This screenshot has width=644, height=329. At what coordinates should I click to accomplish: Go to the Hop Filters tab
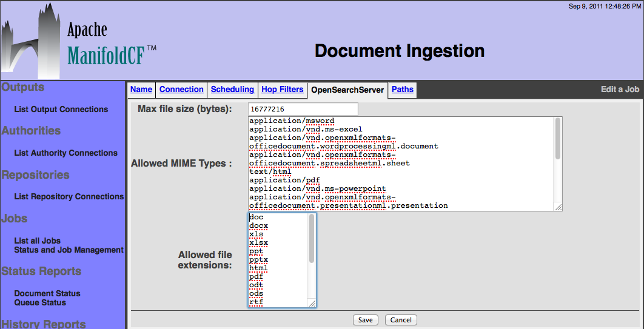pos(282,90)
